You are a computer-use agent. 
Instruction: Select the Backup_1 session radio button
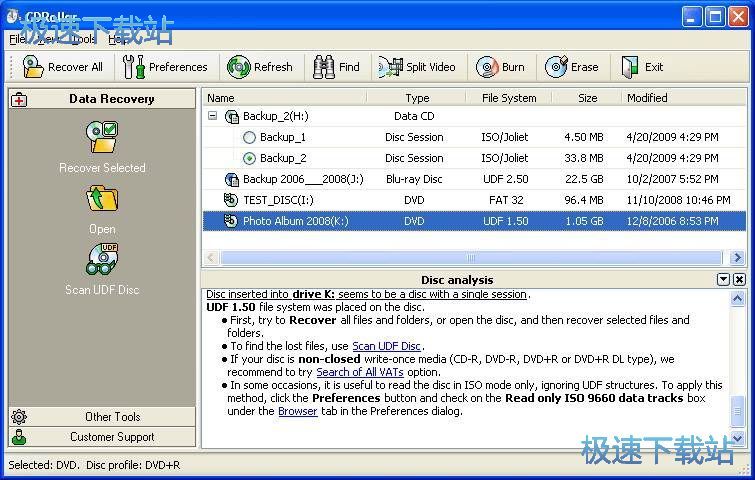pyautogui.click(x=250, y=137)
